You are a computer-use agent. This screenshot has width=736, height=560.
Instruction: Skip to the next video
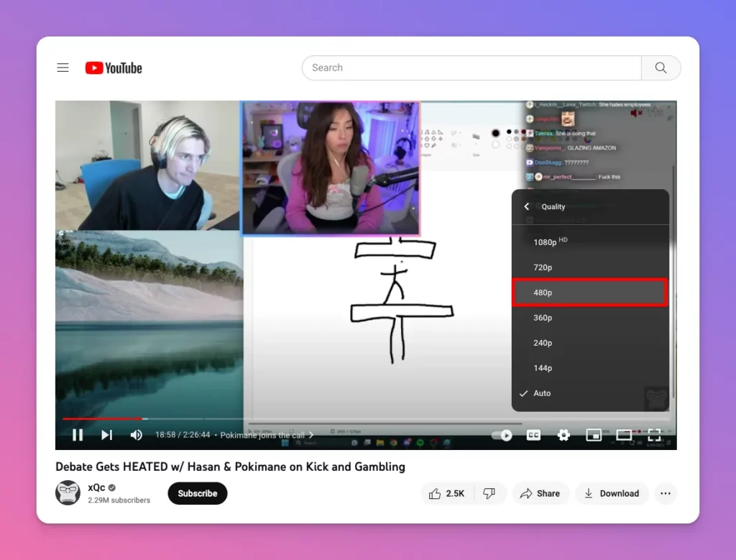point(106,435)
